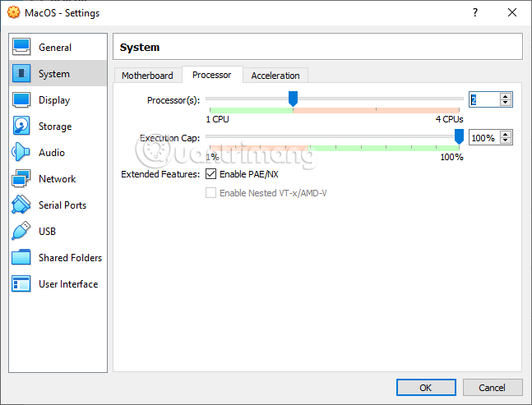Open Serial Ports via connector icon
The width and height of the screenshot is (532, 405).
click(x=21, y=205)
